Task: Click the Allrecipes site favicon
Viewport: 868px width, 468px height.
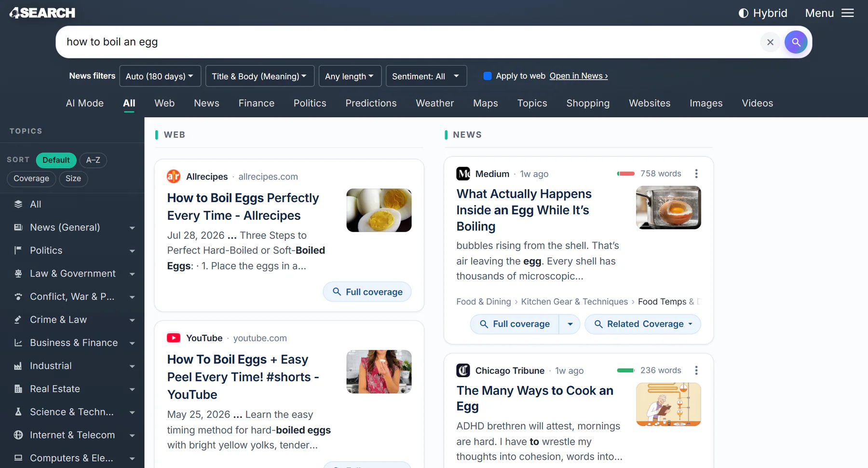Action: coord(174,177)
